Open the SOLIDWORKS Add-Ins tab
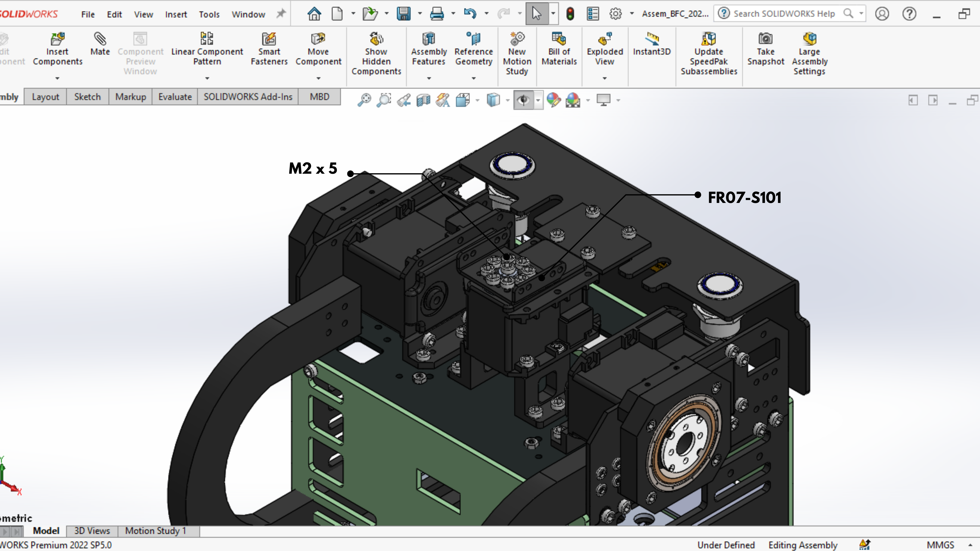The height and width of the screenshot is (551, 980). (x=248, y=97)
